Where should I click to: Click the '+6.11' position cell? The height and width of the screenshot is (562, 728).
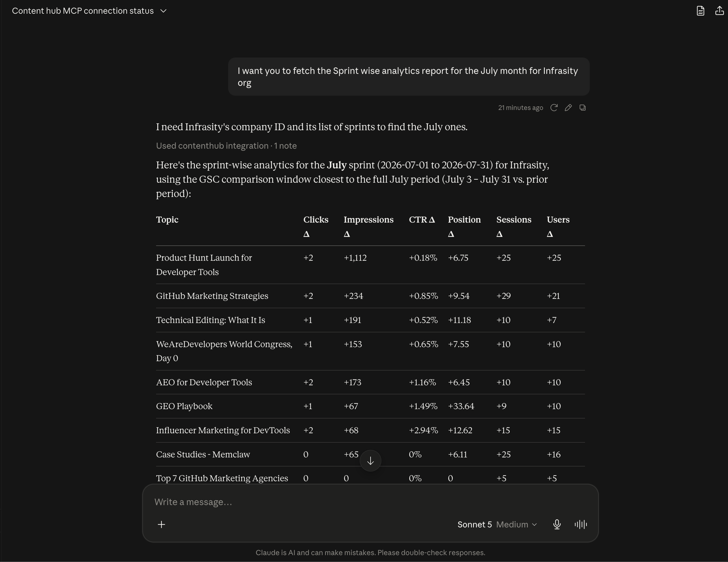pos(457,454)
